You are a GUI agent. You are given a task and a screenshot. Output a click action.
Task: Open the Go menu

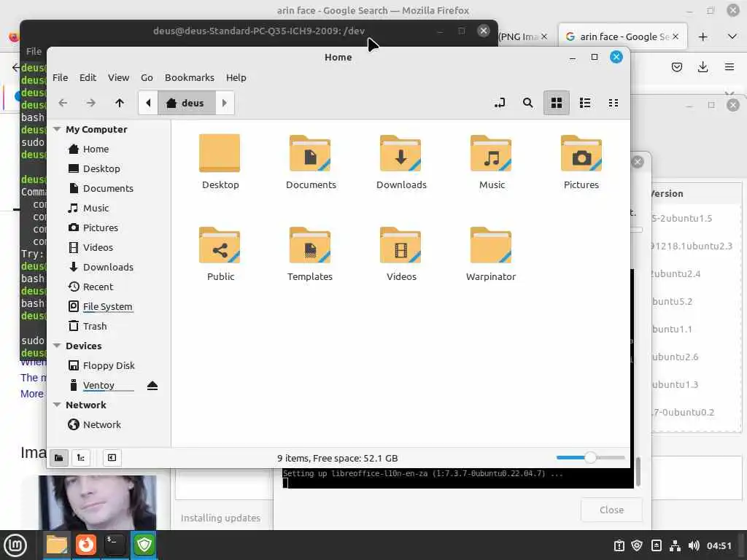pos(147,77)
